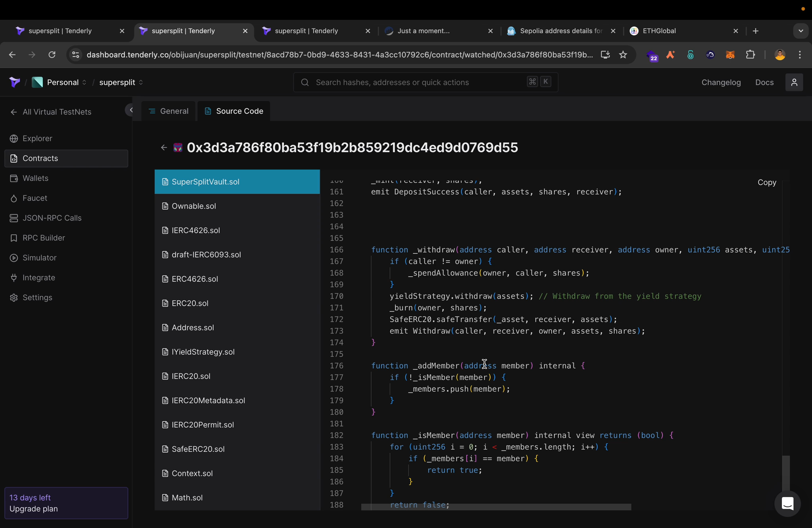
Task: Click the back arrow beside contract address
Action: [164, 147]
